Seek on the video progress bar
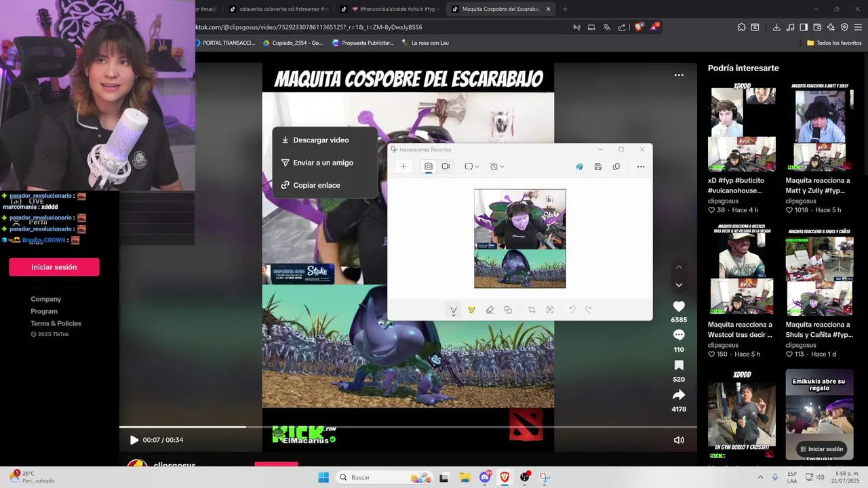Viewport: 868px width, 488px height. click(x=408, y=427)
